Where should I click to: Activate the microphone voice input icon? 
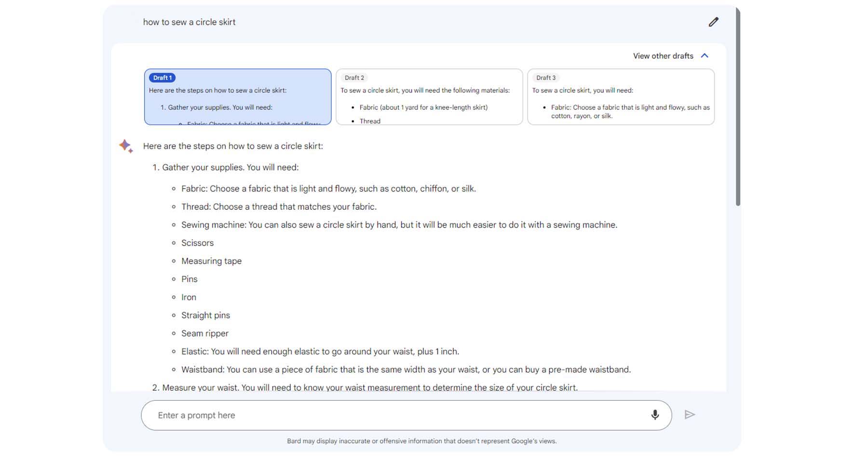[654, 415]
